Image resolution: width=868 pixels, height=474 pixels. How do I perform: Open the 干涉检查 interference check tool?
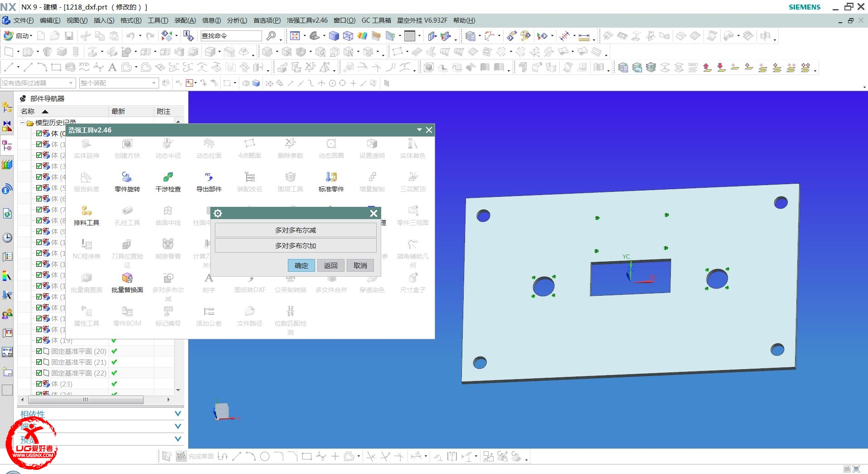[x=168, y=177]
